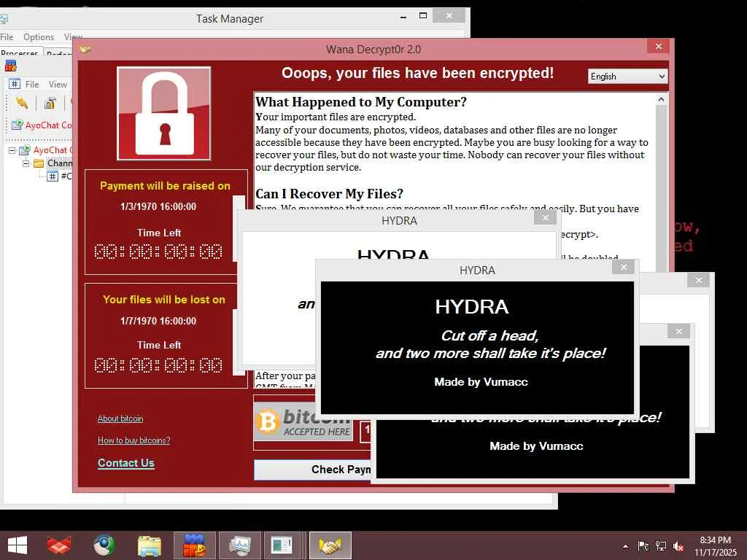This screenshot has width=747, height=560.
Task: Open the About bitcoin link
Action: [120, 419]
